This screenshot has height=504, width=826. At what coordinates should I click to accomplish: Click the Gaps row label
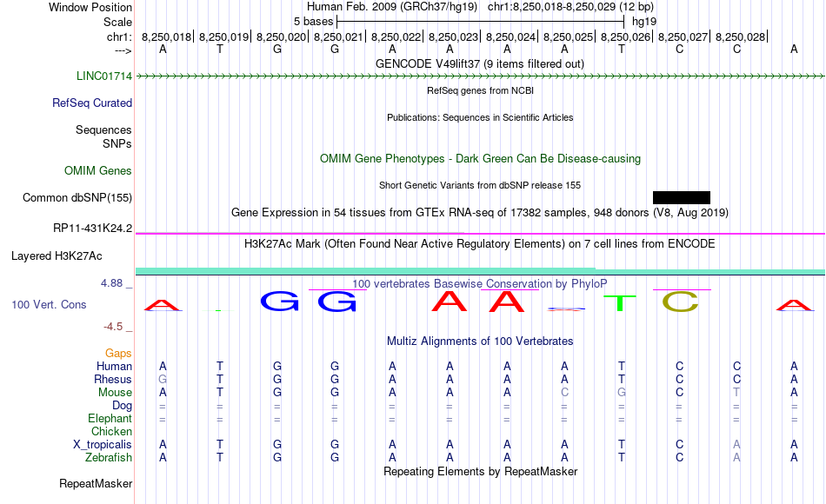point(118,354)
